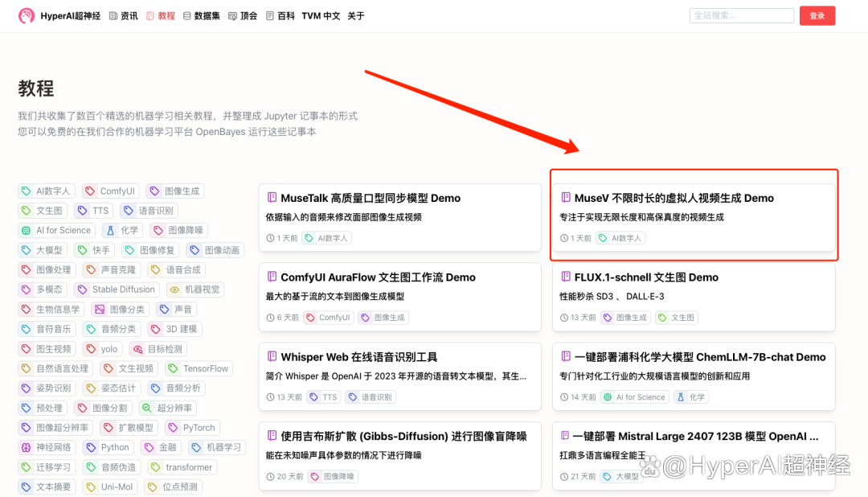Pick the 超分辨率 tag
The height and width of the screenshot is (497, 868).
pyautogui.click(x=168, y=408)
